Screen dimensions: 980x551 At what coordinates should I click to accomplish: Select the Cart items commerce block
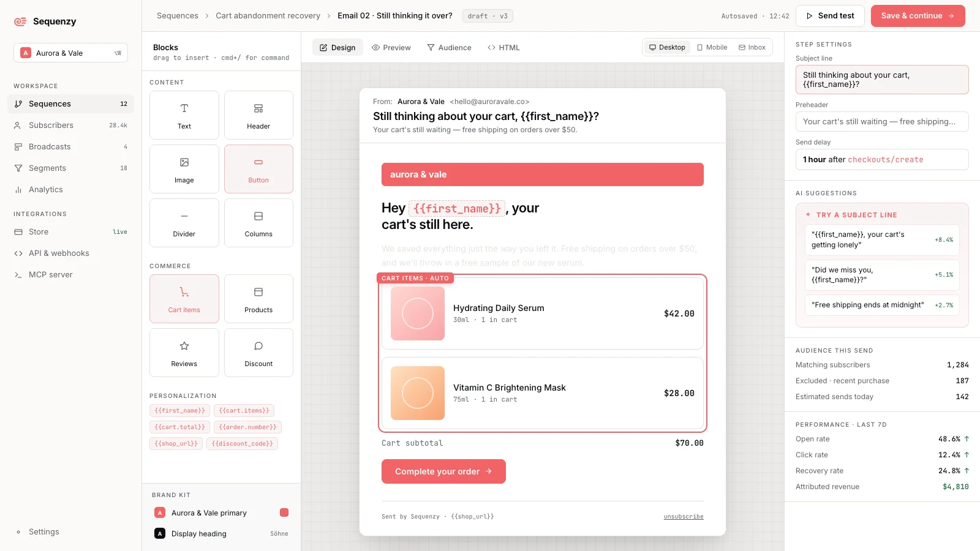pyautogui.click(x=184, y=299)
